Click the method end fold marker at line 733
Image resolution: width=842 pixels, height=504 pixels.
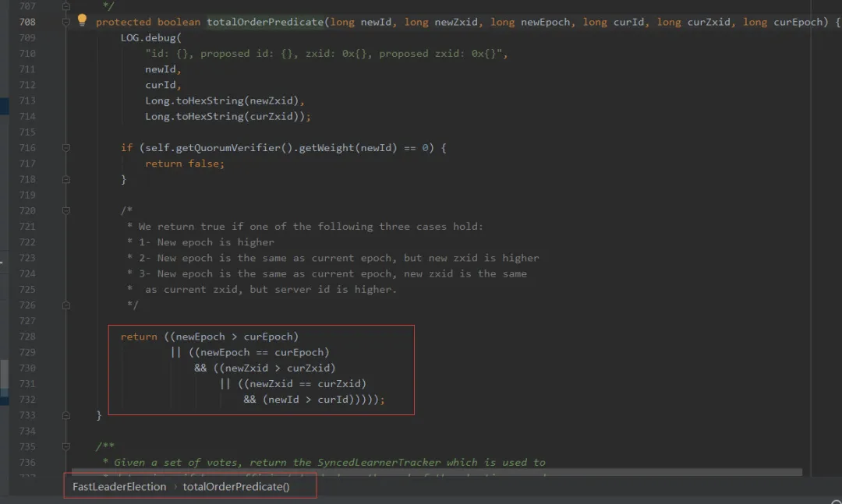[66, 415]
